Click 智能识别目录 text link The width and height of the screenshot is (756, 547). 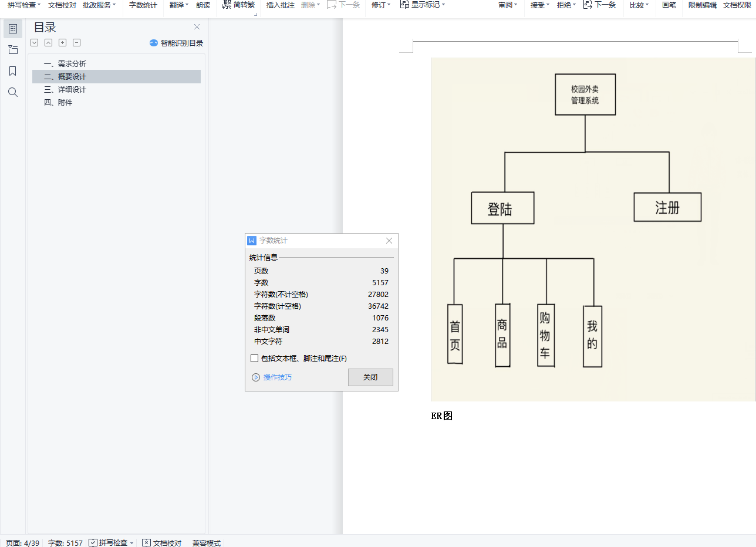(x=182, y=43)
